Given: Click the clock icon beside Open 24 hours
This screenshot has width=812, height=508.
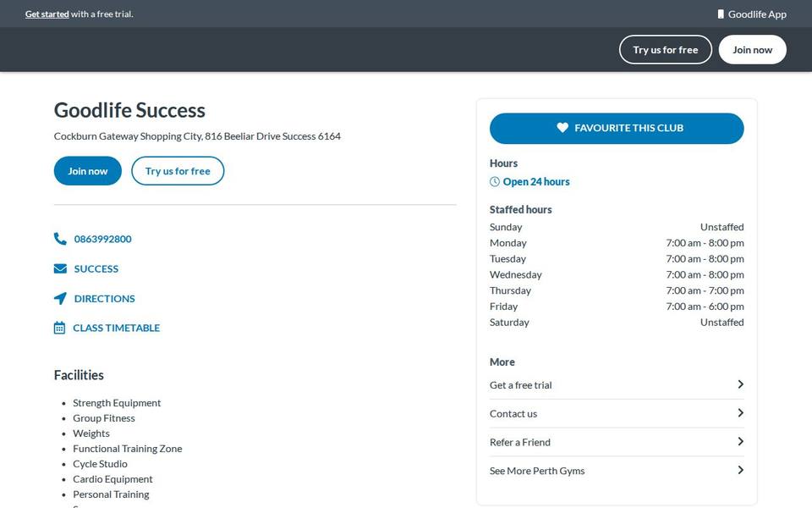Looking at the screenshot, I should point(495,181).
